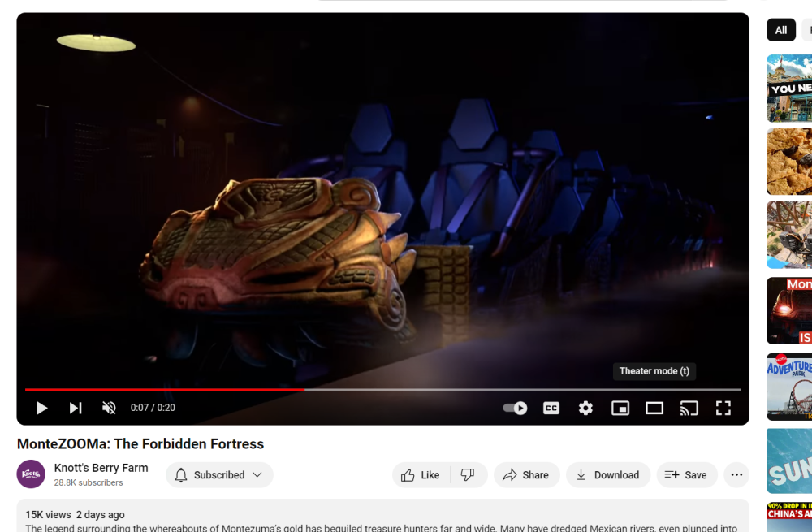Screen dimensions: 812x532
Task: Toggle autoplay off
Action: pyautogui.click(x=516, y=408)
